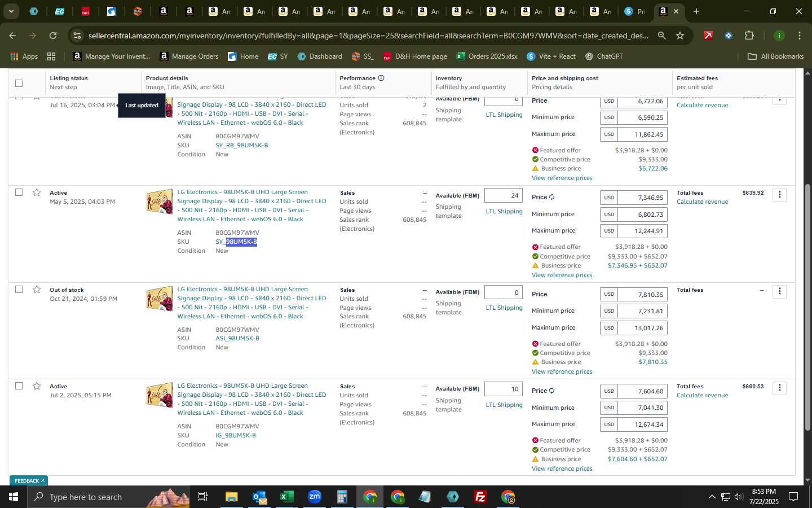Select the IG_98UM5K-B listing checkbox
Screen dimensions: 812x508
(19, 386)
